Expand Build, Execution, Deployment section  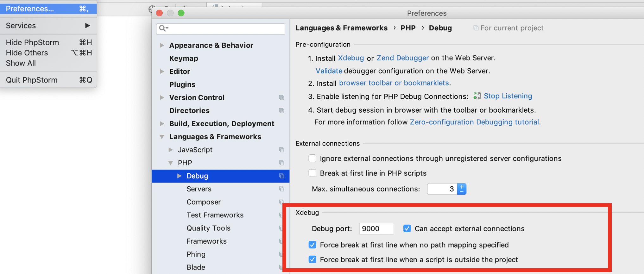[x=162, y=124]
